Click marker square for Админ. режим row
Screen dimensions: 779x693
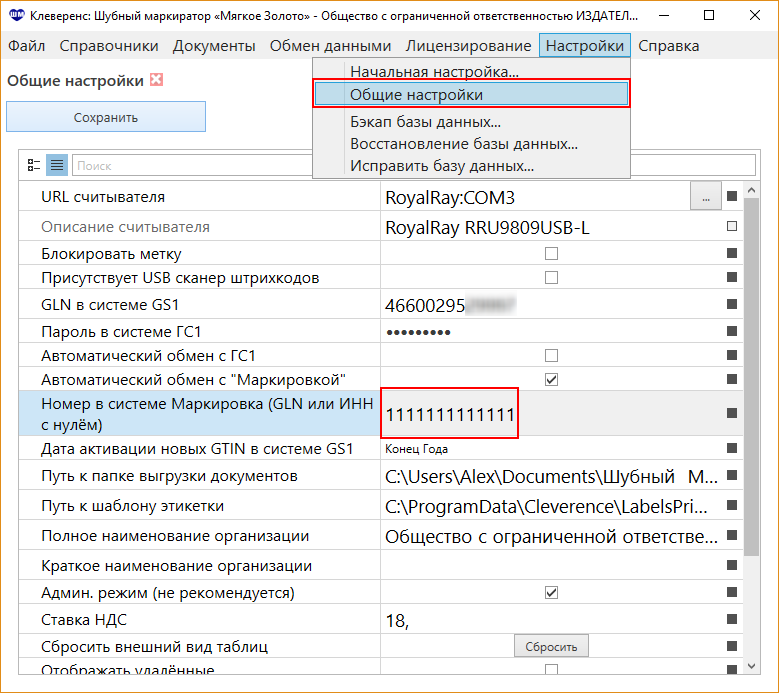coord(732,592)
